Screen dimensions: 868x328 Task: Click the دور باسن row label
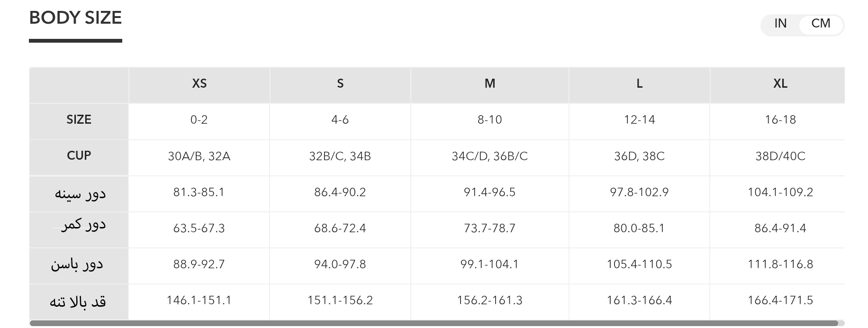pos(77,264)
